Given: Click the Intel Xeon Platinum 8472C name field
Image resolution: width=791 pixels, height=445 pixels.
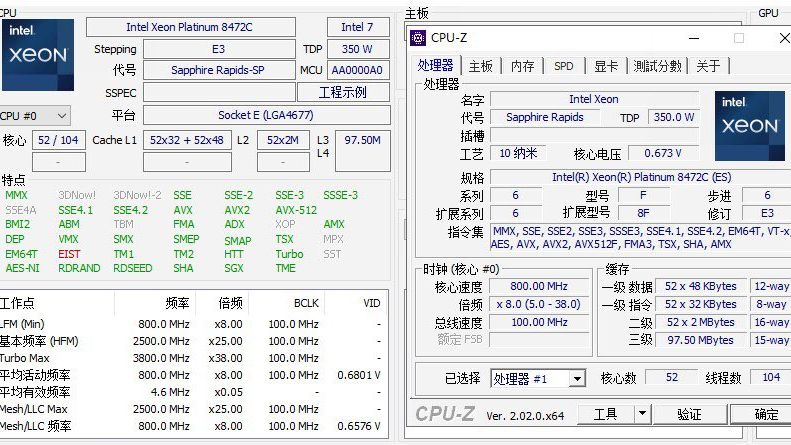Looking at the screenshot, I should point(191,27).
